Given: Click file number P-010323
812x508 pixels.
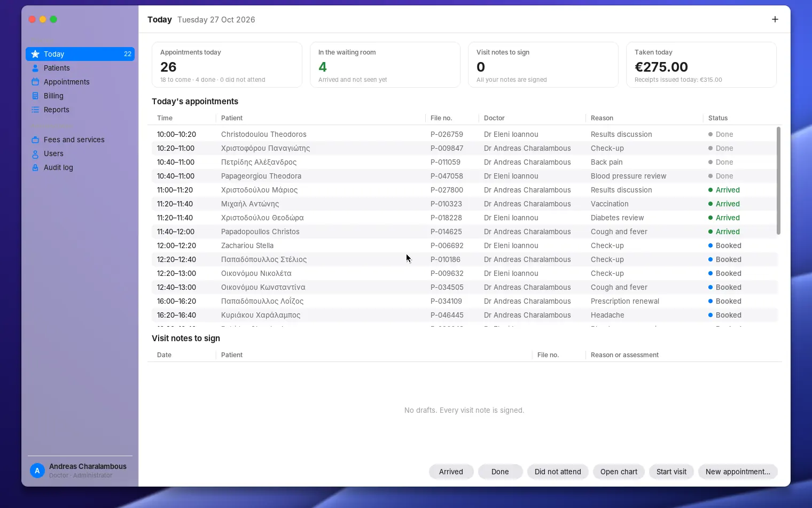Looking at the screenshot, I should pos(446,204).
